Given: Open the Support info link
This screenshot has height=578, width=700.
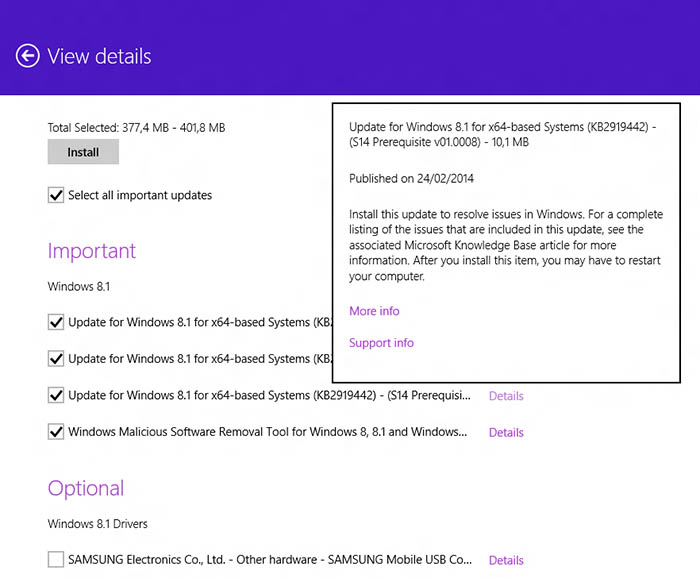Looking at the screenshot, I should click(381, 343).
